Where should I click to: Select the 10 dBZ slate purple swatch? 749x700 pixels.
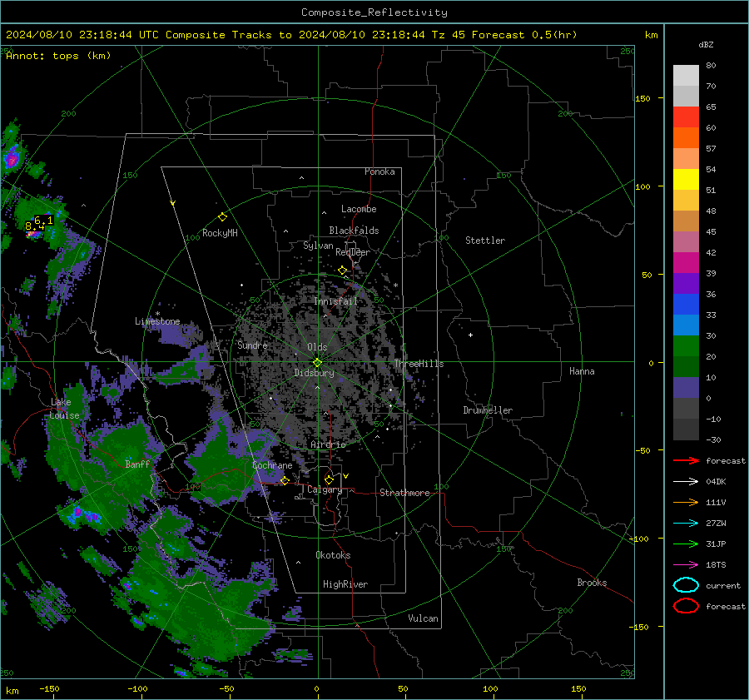(x=686, y=387)
